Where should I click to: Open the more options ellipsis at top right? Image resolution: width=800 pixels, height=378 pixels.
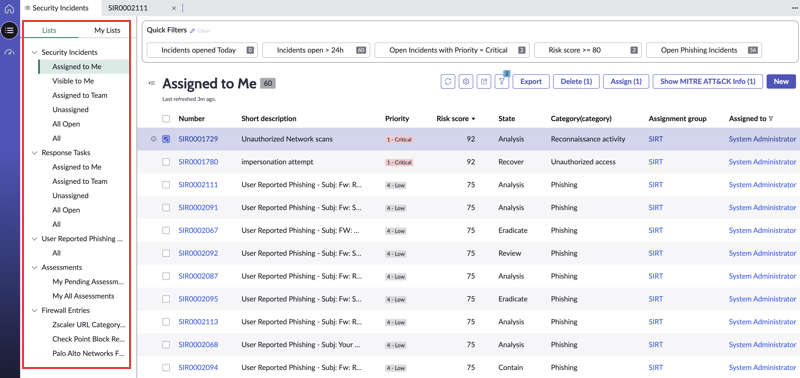point(795,8)
